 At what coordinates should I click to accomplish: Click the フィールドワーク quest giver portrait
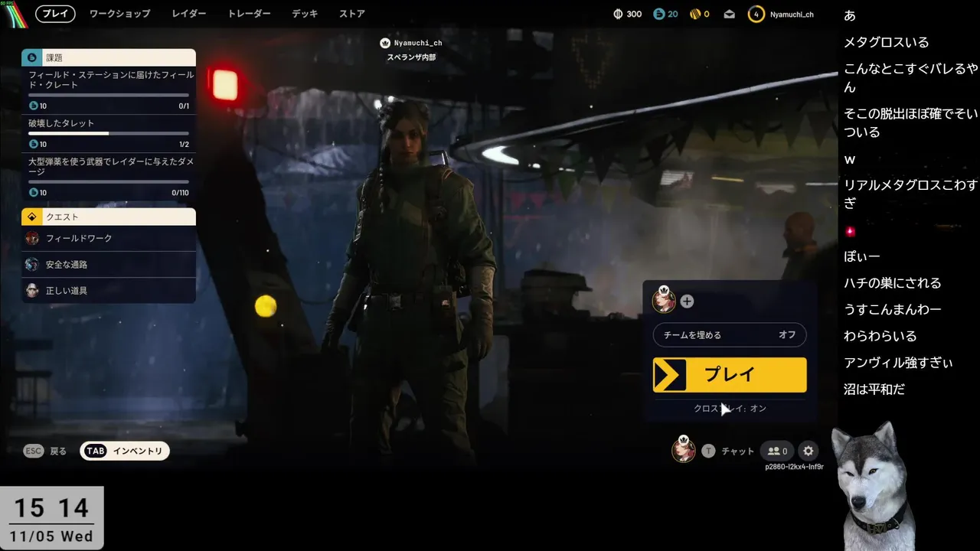[x=31, y=239]
